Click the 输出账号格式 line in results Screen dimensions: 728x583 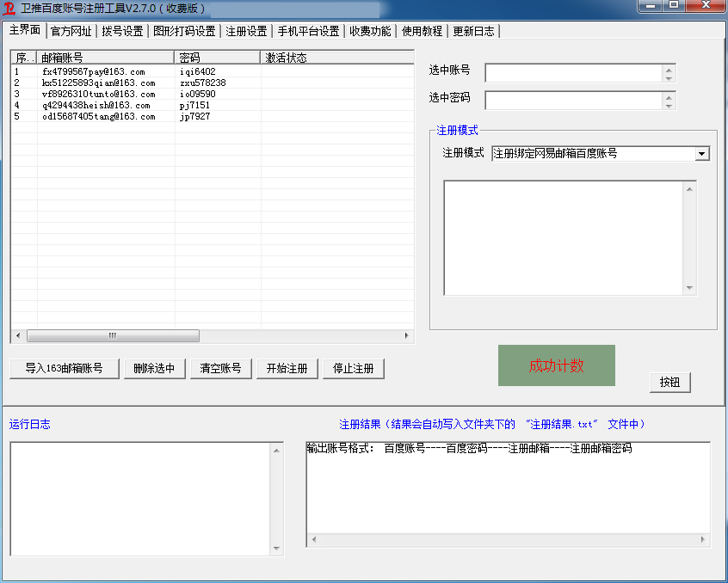click(x=469, y=449)
